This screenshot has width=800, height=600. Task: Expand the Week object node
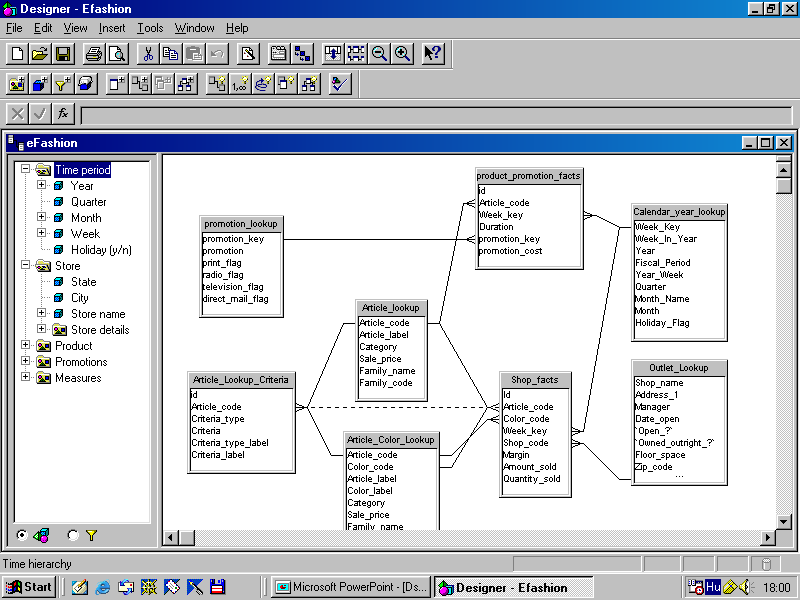coord(42,233)
